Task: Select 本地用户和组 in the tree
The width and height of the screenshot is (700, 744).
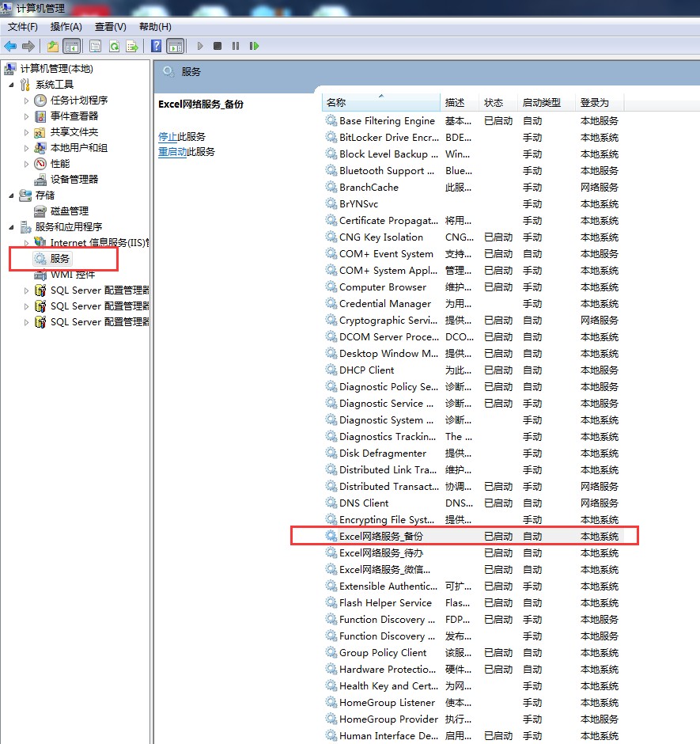Action: click(79, 147)
